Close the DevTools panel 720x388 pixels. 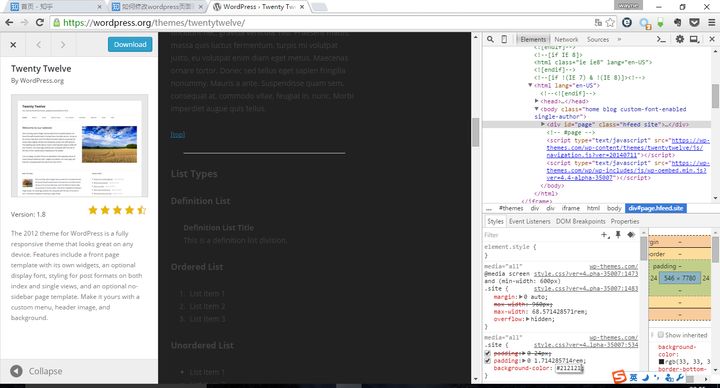[712, 39]
